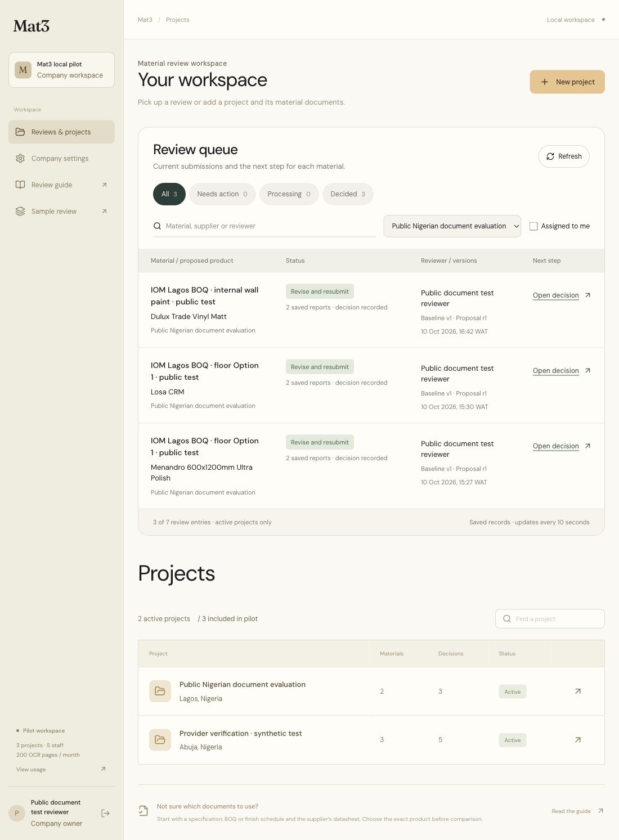
Task: Go to Mat3 breadcrumb
Action: tap(145, 20)
